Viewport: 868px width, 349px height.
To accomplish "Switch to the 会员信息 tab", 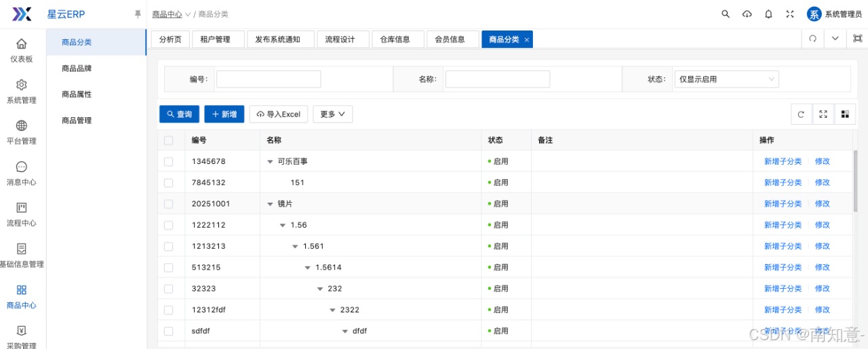I will [x=452, y=39].
